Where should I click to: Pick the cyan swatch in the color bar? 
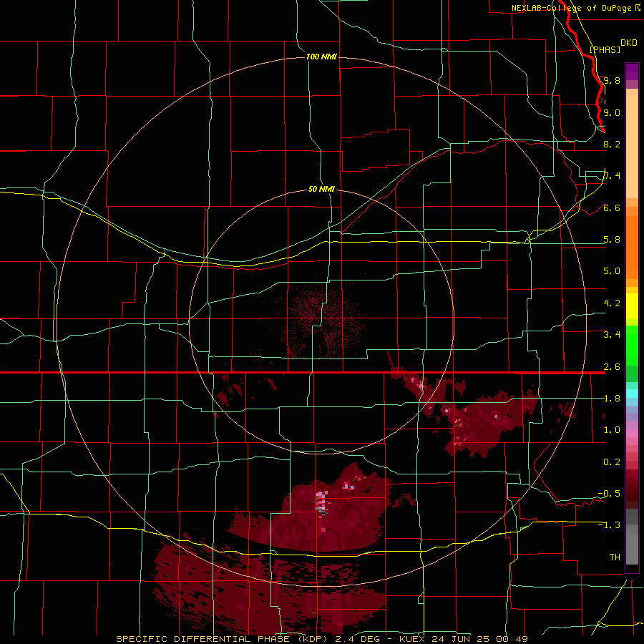click(632, 394)
